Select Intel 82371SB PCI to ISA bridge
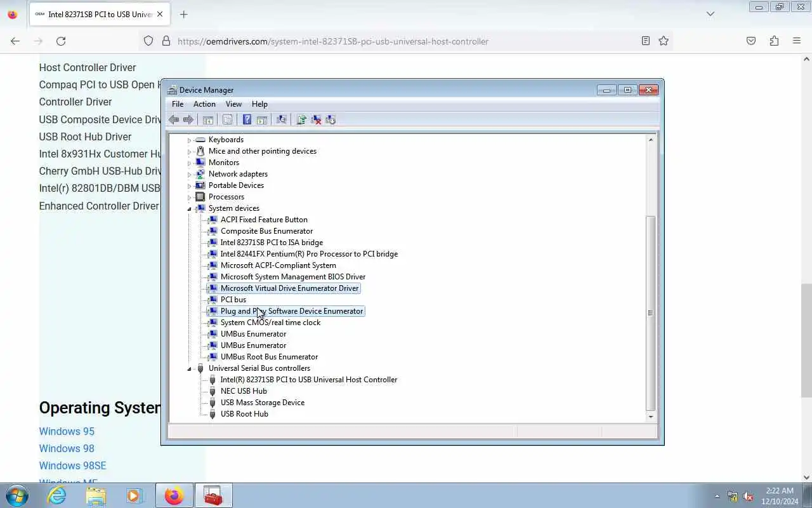This screenshot has width=812, height=508. [x=272, y=243]
